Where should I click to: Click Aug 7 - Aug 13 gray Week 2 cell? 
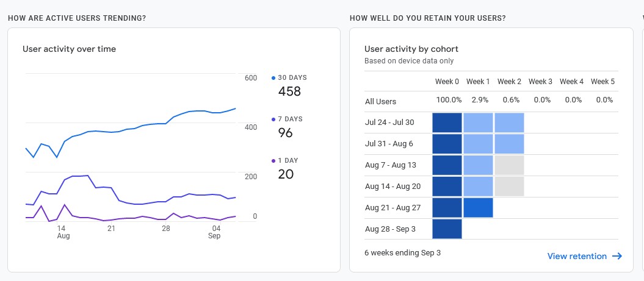[x=509, y=165]
